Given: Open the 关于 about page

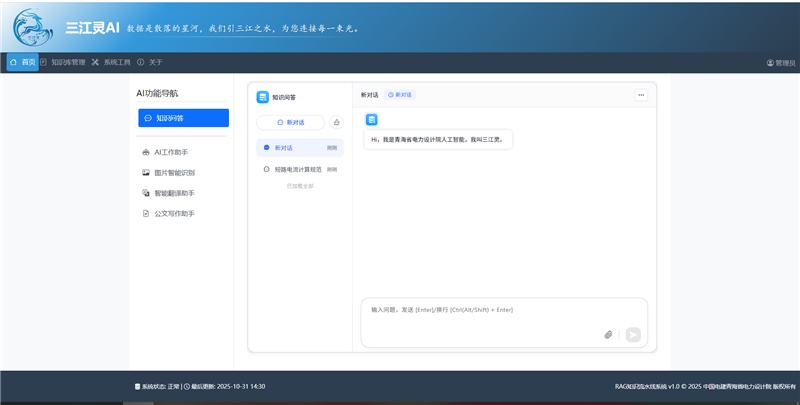Looking at the screenshot, I should tap(150, 62).
